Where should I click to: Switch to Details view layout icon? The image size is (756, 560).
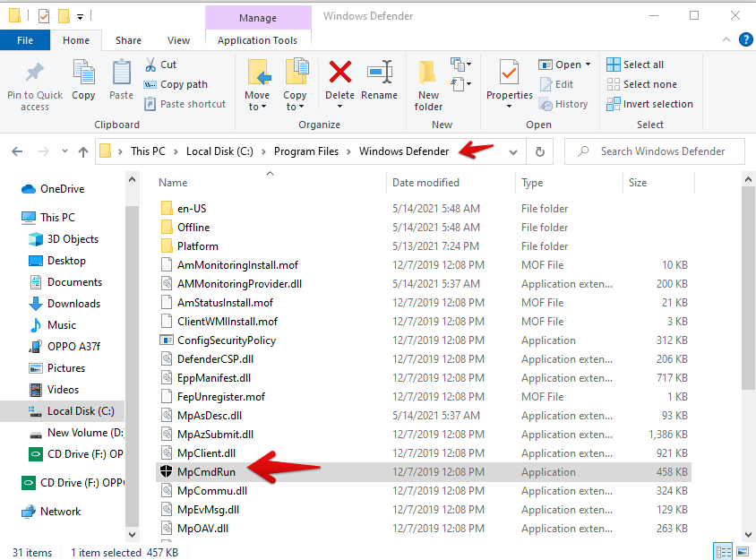pyautogui.click(x=723, y=552)
